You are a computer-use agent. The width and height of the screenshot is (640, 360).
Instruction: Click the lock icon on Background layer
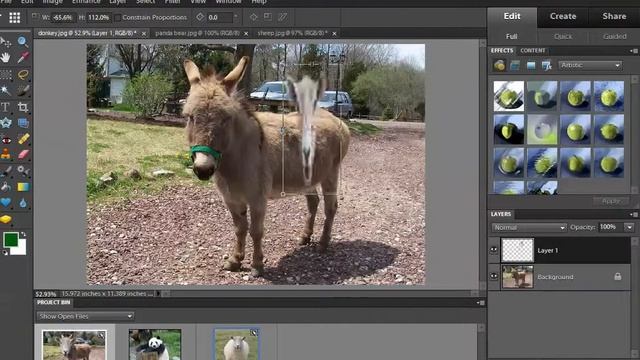pyautogui.click(x=618, y=277)
